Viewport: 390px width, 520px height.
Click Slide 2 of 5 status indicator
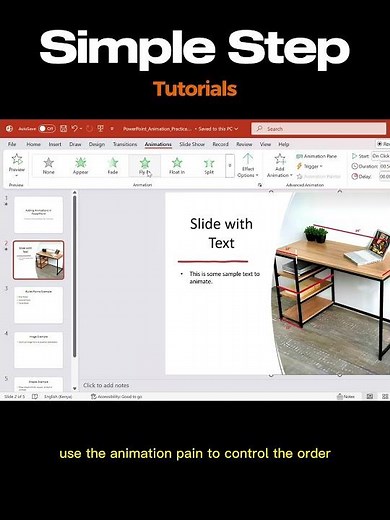pos(14,396)
